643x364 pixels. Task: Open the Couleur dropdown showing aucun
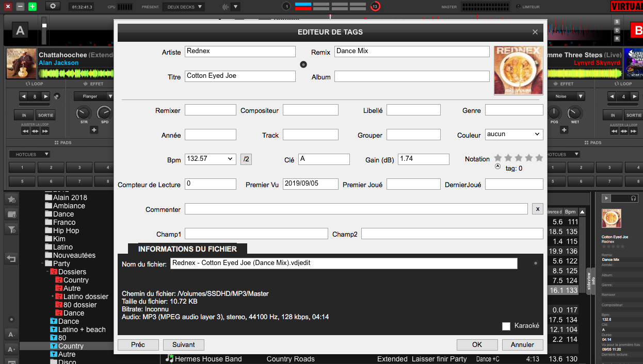pyautogui.click(x=514, y=134)
